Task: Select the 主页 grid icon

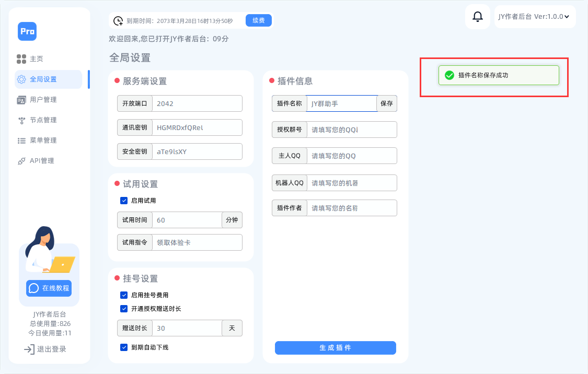Action: (21, 59)
